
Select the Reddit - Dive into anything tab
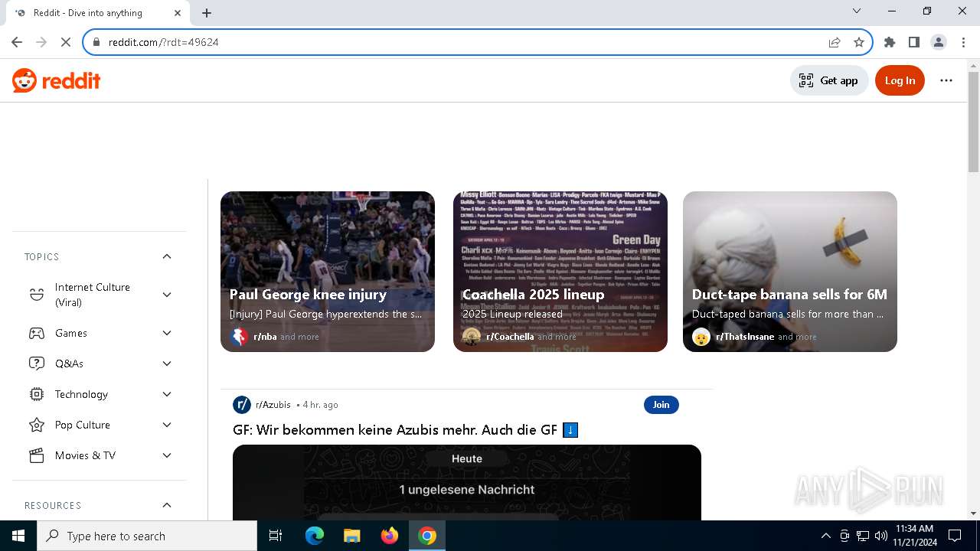(97, 13)
